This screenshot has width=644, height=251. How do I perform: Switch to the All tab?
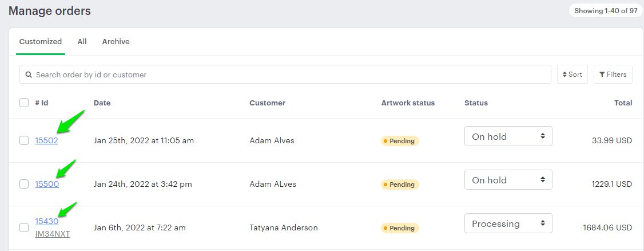tap(82, 42)
